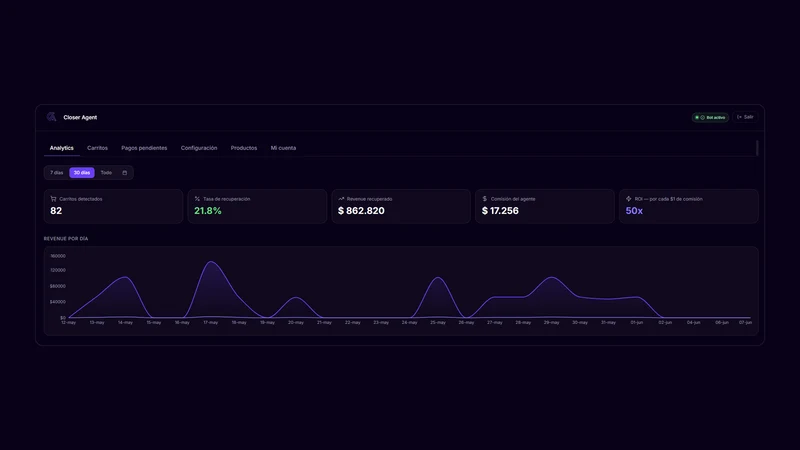The width and height of the screenshot is (800, 450).
Task: Click the dollar icon beside Comisión del agente
Action: click(485, 199)
